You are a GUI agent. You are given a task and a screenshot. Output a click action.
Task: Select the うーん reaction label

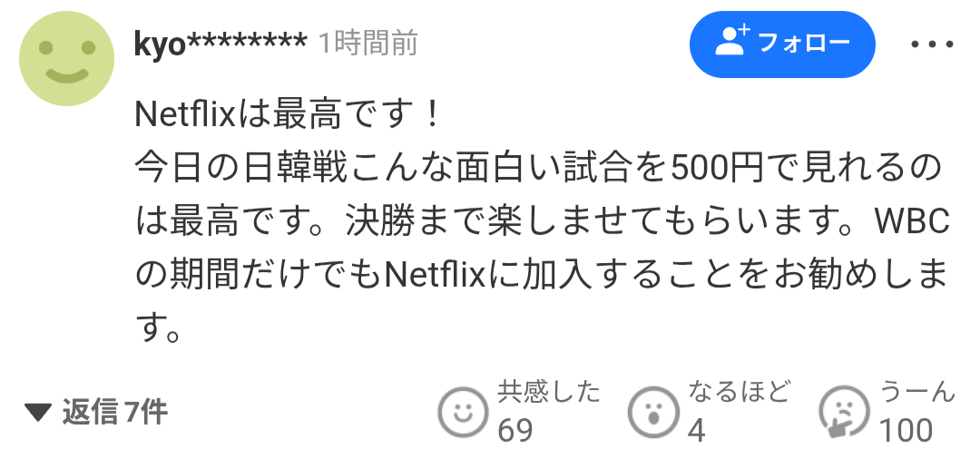point(917,392)
